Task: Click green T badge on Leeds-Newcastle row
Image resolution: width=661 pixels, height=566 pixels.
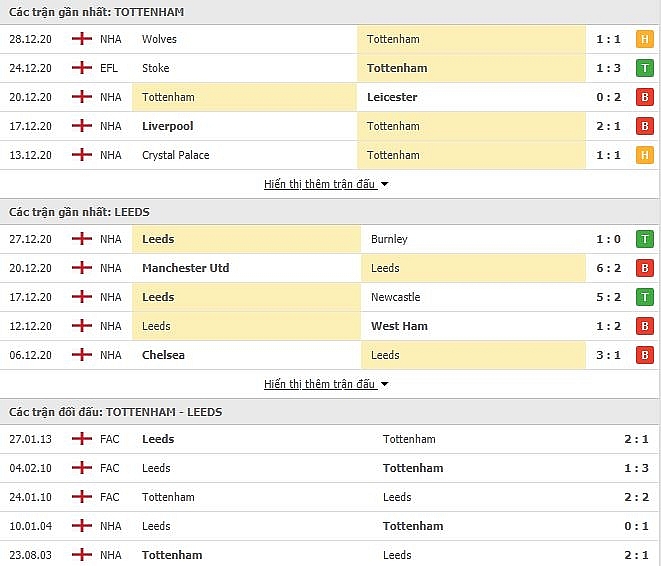Action: coord(644,297)
